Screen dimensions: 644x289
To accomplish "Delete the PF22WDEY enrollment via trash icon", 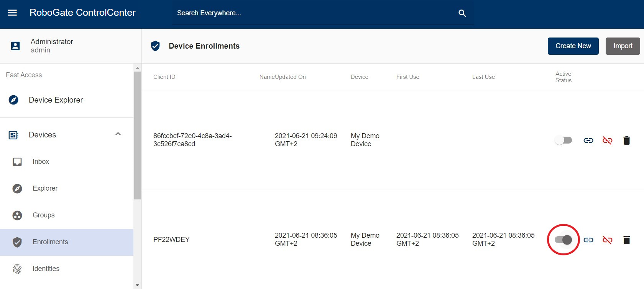I will 627,240.
